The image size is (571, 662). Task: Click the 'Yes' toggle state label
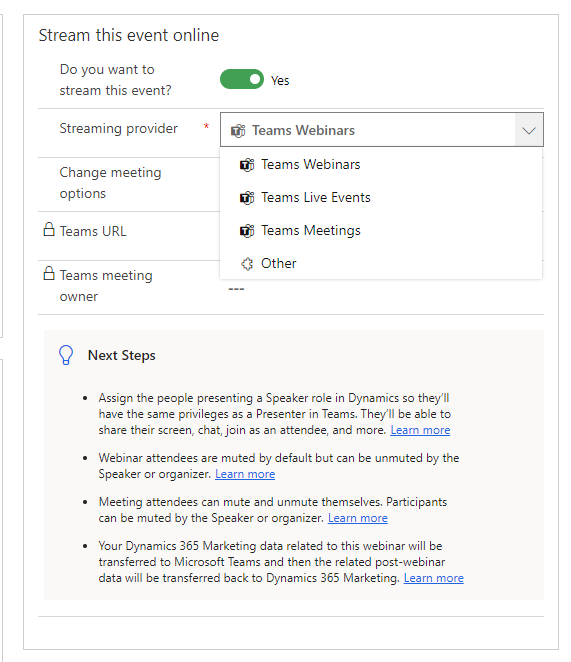(x=280, y=80)
